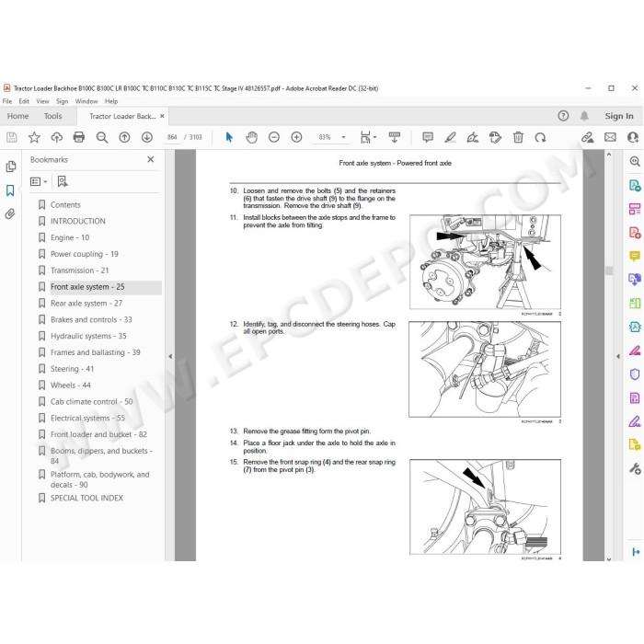Open the Sign document tool

(x=473, y=137)
